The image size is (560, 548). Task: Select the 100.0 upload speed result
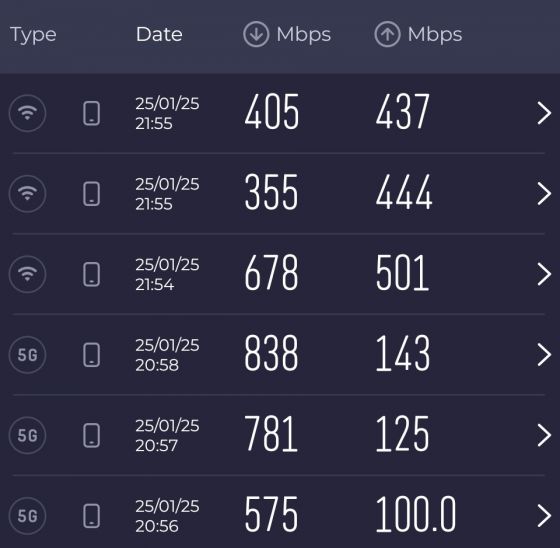(416, 515)
